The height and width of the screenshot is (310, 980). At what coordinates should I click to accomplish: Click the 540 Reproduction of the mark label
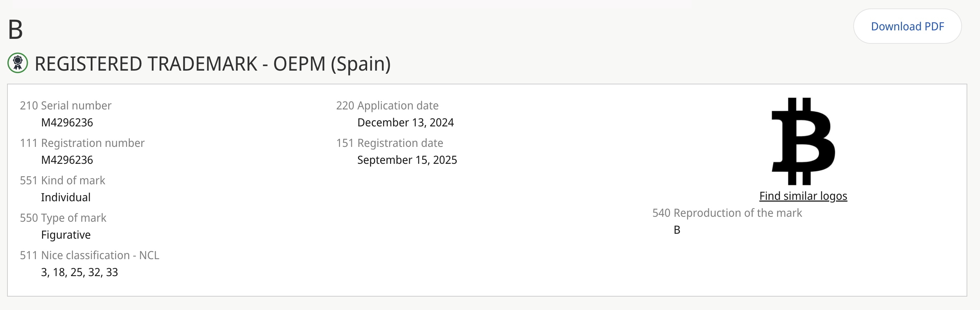pos(727,213)
